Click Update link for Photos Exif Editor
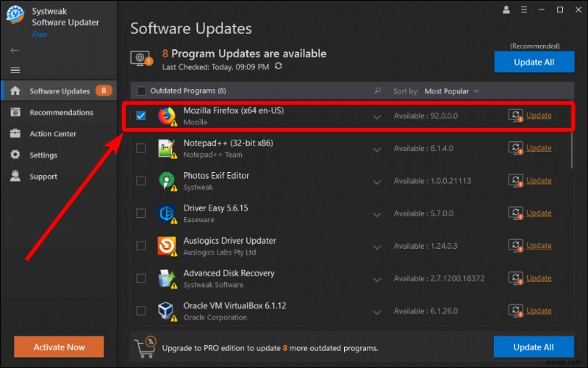 point(539,180)
